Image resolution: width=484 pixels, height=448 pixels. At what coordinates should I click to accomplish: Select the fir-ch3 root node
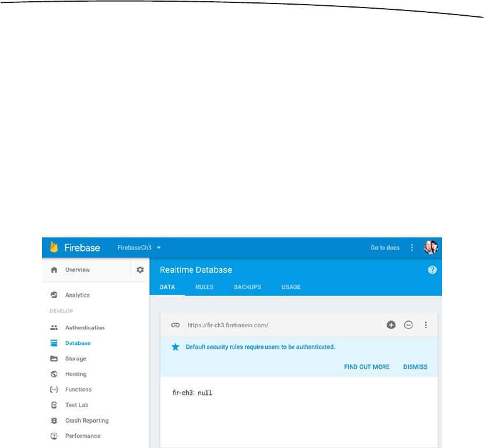[x=183, y=393]
